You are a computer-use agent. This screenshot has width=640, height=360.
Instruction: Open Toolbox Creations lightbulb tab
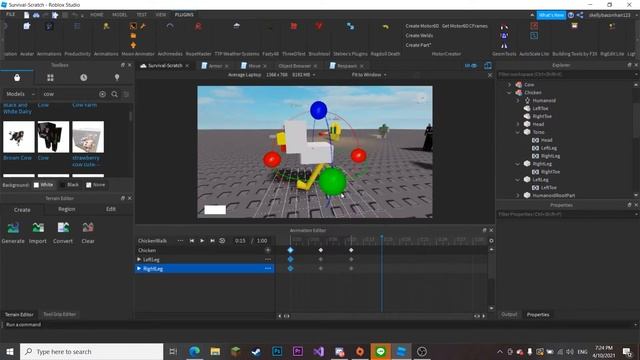117,78
